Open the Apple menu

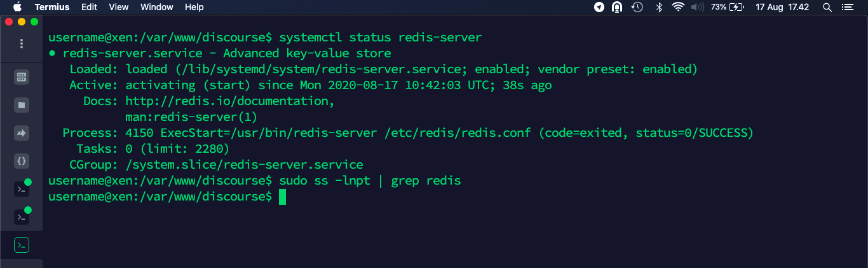coord(17,8)
